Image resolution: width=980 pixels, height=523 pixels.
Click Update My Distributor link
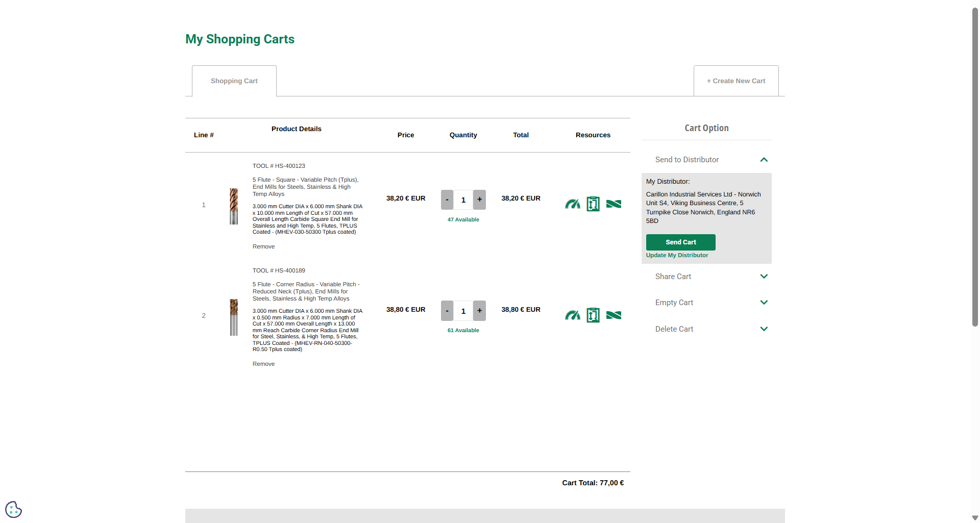(677, 255)
